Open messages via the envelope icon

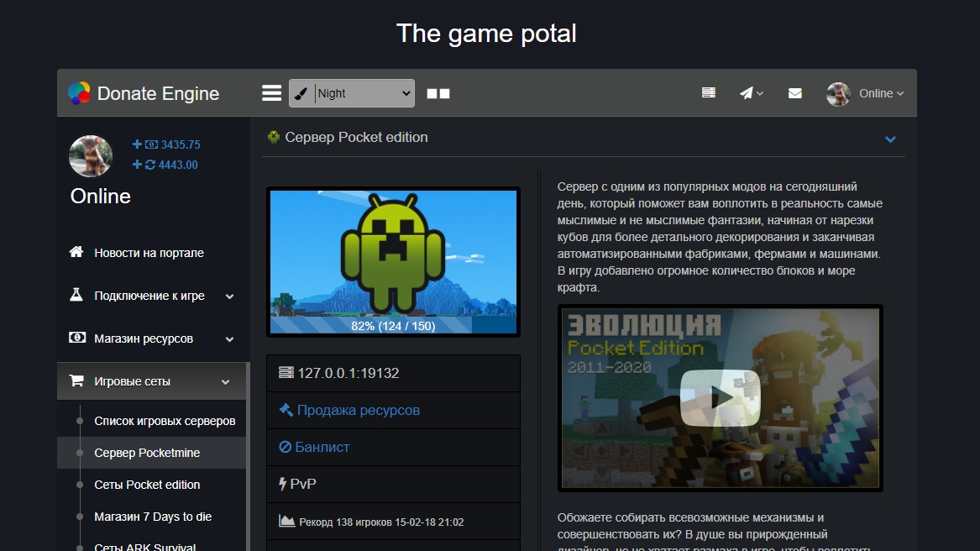[x=795, y=93]
